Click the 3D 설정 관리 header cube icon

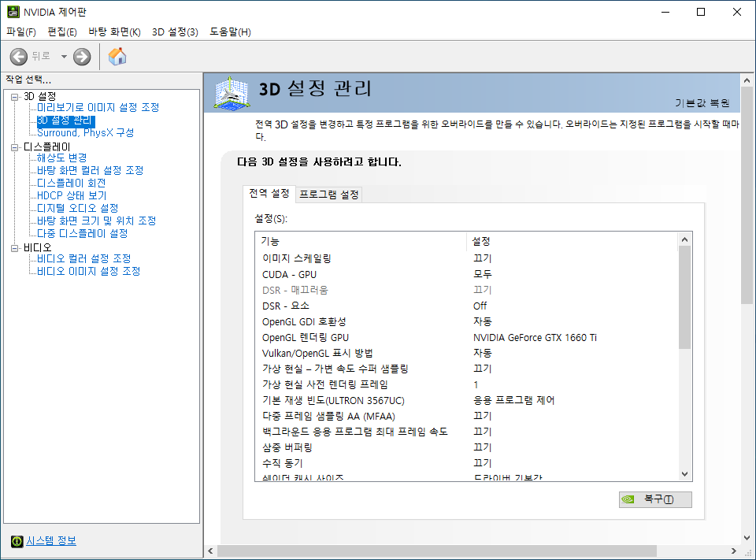(232, 93)
